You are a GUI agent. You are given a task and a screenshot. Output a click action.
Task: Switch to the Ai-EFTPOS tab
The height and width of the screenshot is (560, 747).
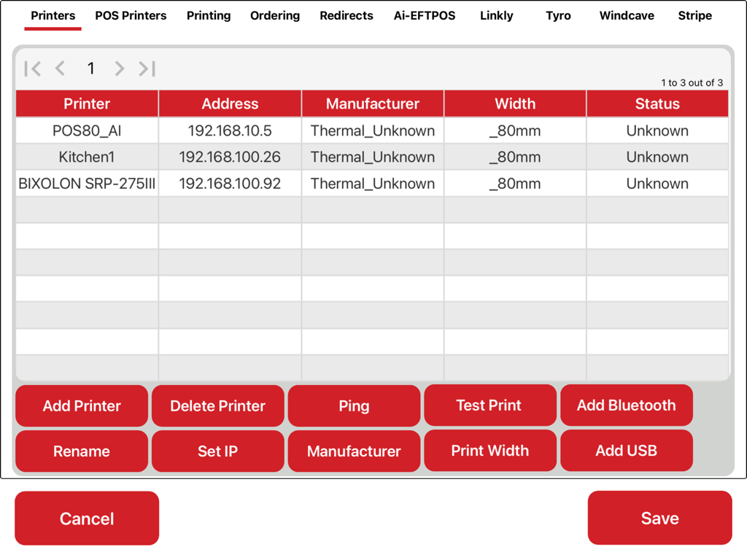click(425, 15)
